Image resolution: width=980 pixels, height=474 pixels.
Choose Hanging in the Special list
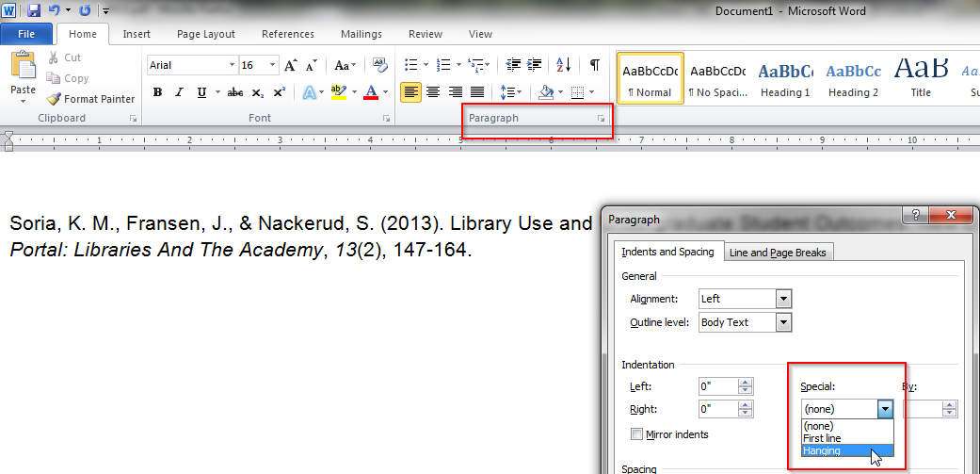(x=847, y=450)
